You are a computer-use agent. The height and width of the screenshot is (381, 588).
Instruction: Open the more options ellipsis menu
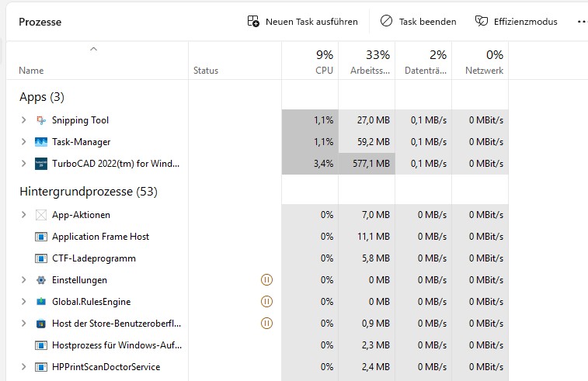582,22
